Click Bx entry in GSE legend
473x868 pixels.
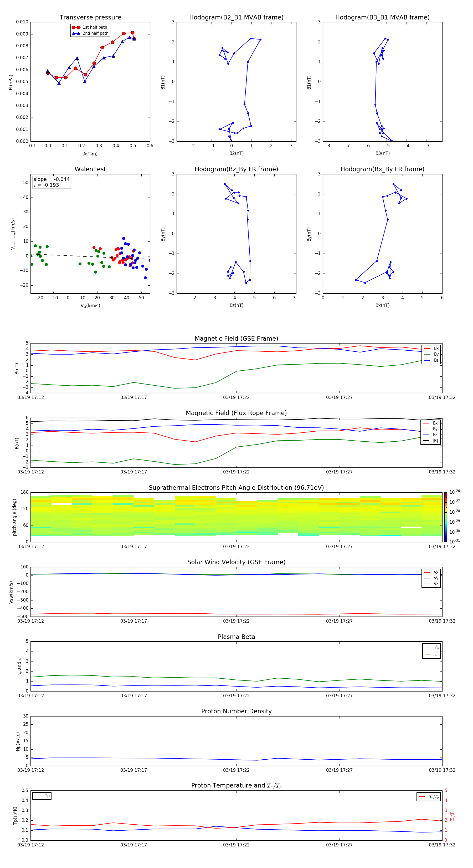coord(431,349)
